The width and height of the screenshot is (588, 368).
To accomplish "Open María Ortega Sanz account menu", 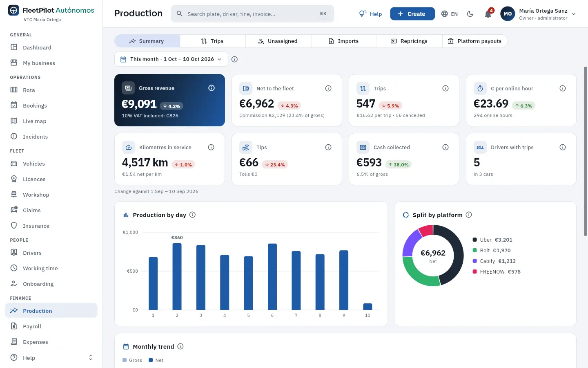I will point(539,14).
